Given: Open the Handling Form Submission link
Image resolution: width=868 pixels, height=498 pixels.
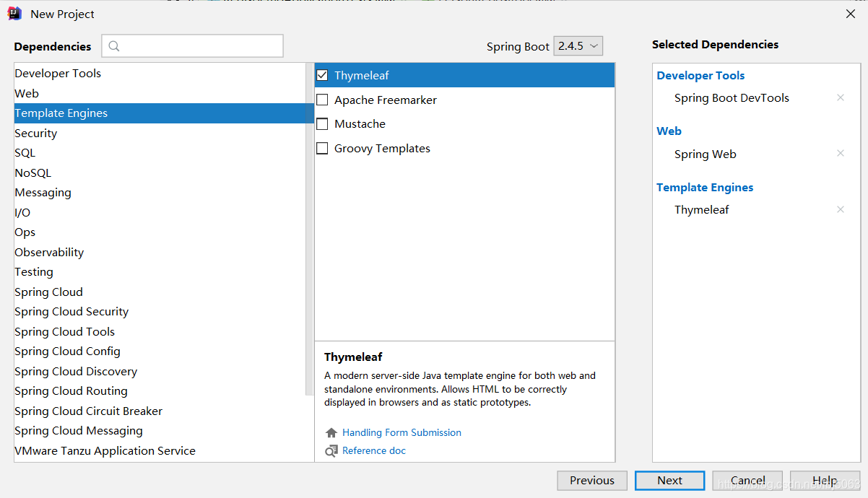Looking at the screenshot, I should [x=402, y=432].
